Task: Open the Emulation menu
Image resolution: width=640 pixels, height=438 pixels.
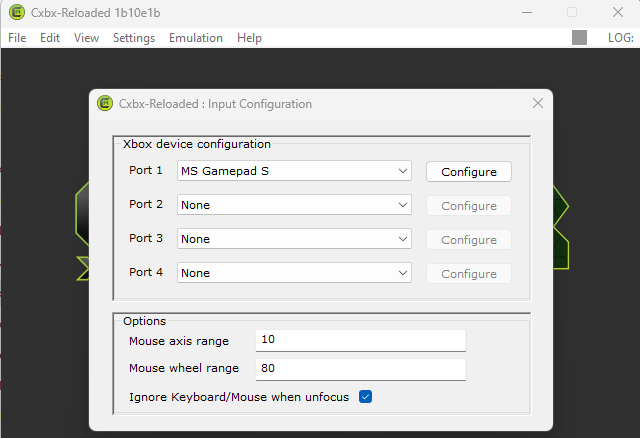Action: pos(196,38)
